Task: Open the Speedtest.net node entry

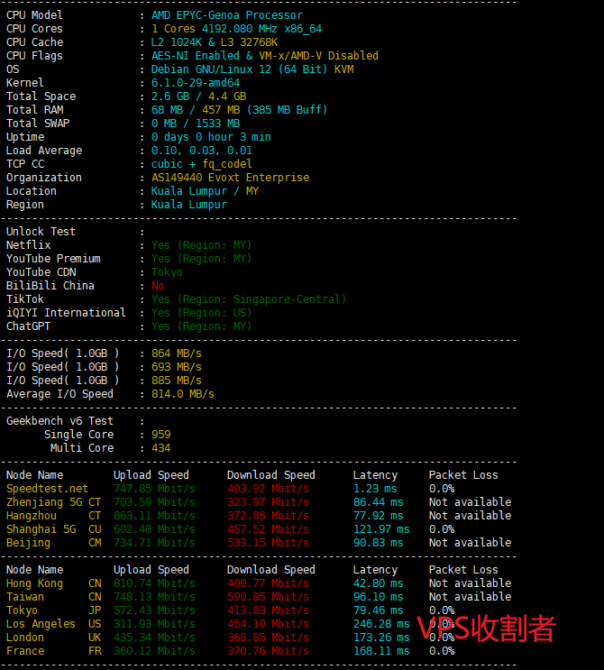Action: click(47, 489)
